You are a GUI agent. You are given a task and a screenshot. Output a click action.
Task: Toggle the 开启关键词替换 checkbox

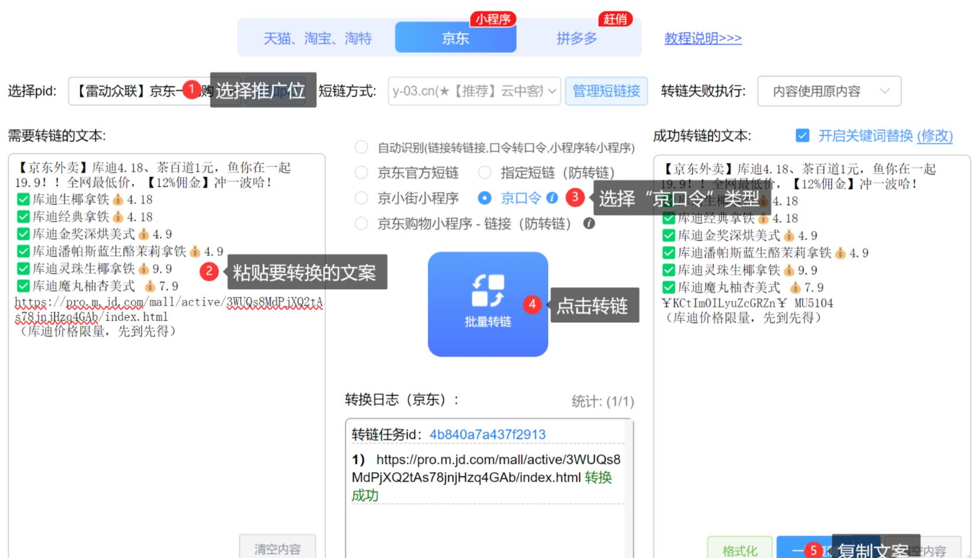click(x=802, y=136)
